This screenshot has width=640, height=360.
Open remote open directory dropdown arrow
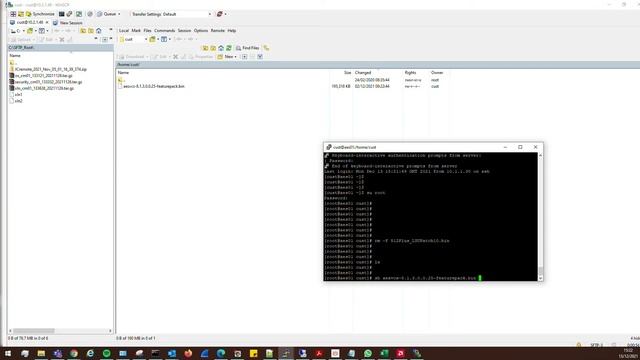pyautogui.click(x=158, y=39)
